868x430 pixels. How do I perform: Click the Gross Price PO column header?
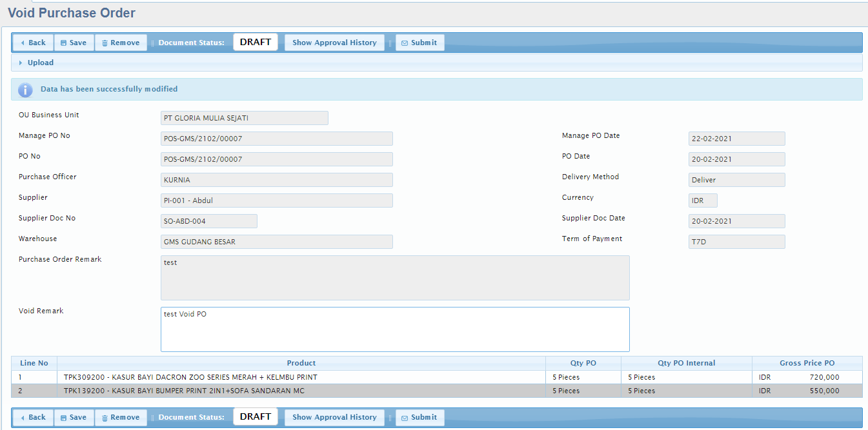pyautogui.click(x=807, y=363)
